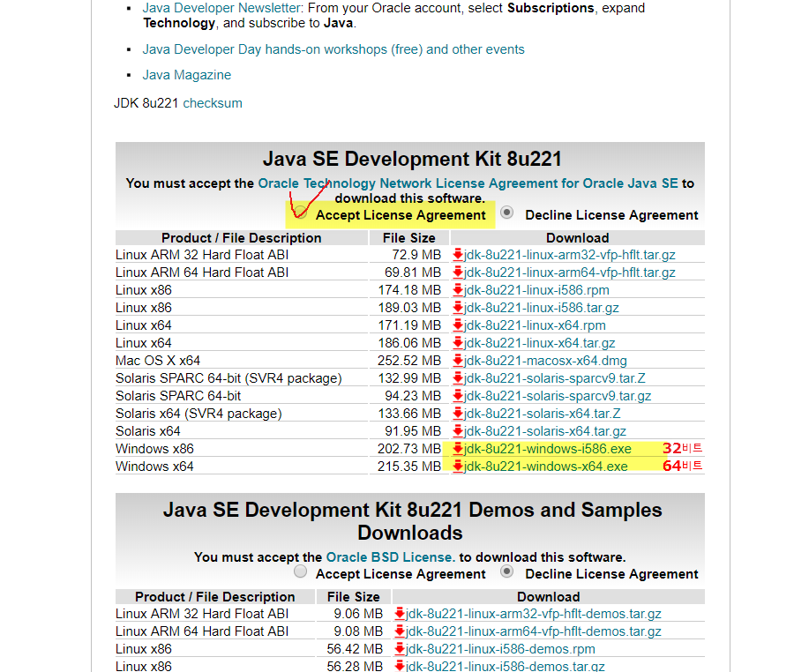Click download arrow icon for linux-arm32-vfp-hflt-demos.tar.gz
Screen dimensions: 794x672
click(400, 614)
